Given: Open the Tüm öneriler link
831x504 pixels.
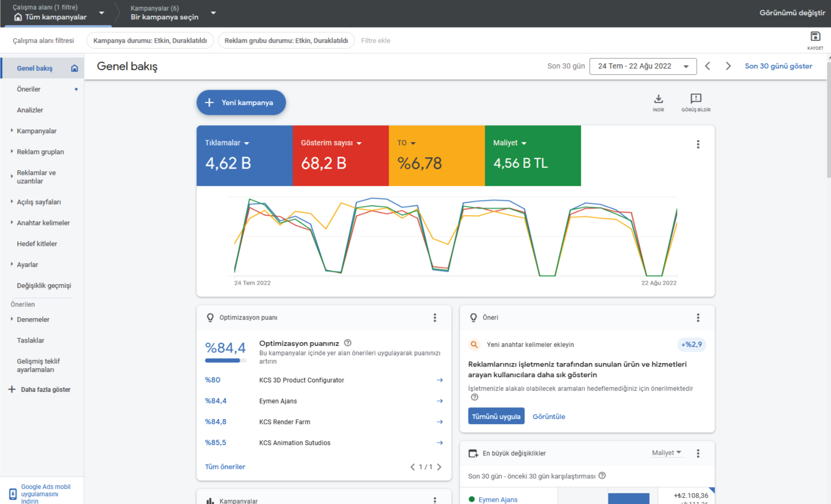Looking at the screenshot, I should point(225,467).
